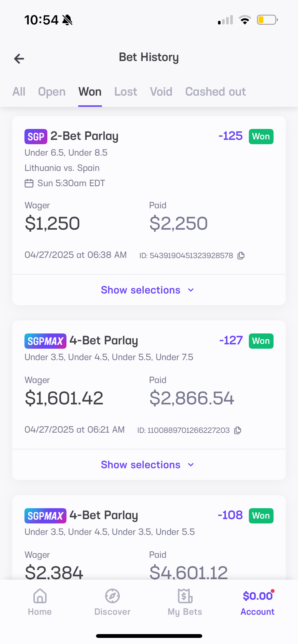Tap the back arrow icon

point(19,59)
